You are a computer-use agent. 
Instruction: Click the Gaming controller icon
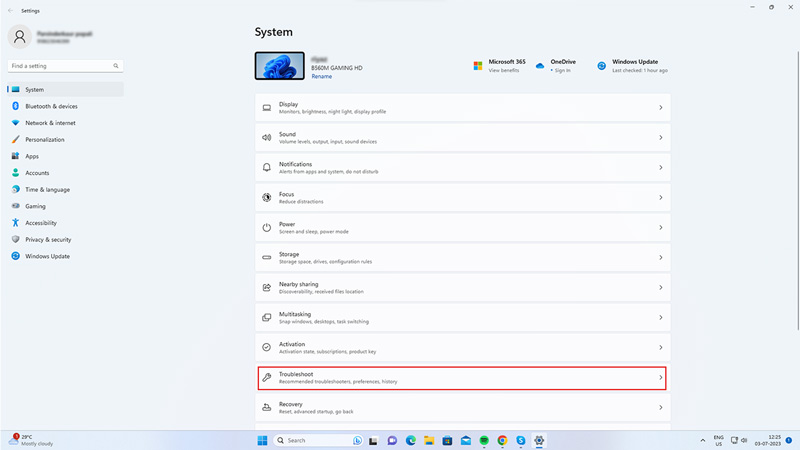(16, 206)
